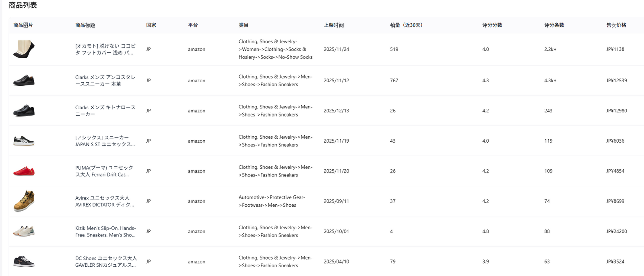Click the 售卖价格 column header
Image resolution: width=644 pixels, height=276 pixels.
[616, 25]
